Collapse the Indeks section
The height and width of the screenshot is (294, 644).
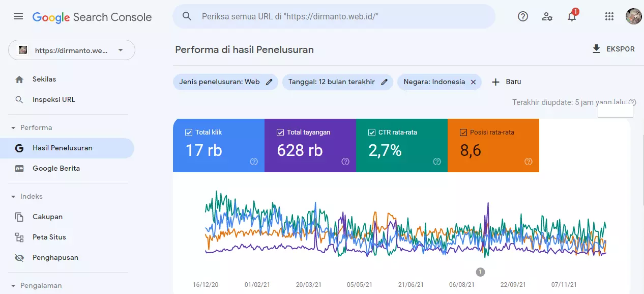13,196
